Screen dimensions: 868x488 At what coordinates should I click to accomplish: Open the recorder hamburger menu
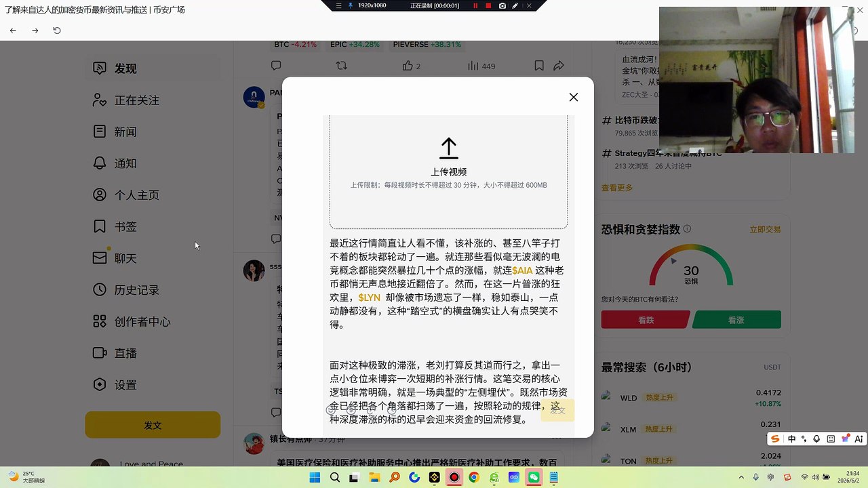click(338, 5)
